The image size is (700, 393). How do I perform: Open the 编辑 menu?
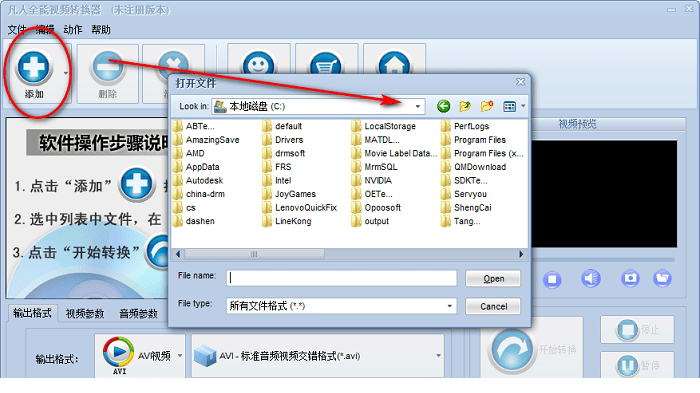pos(45,30)
